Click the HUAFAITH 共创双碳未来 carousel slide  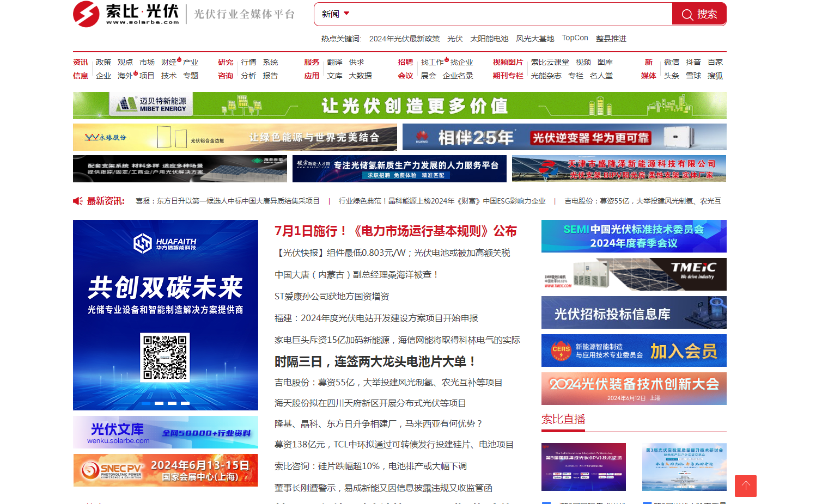click(166, 315)
